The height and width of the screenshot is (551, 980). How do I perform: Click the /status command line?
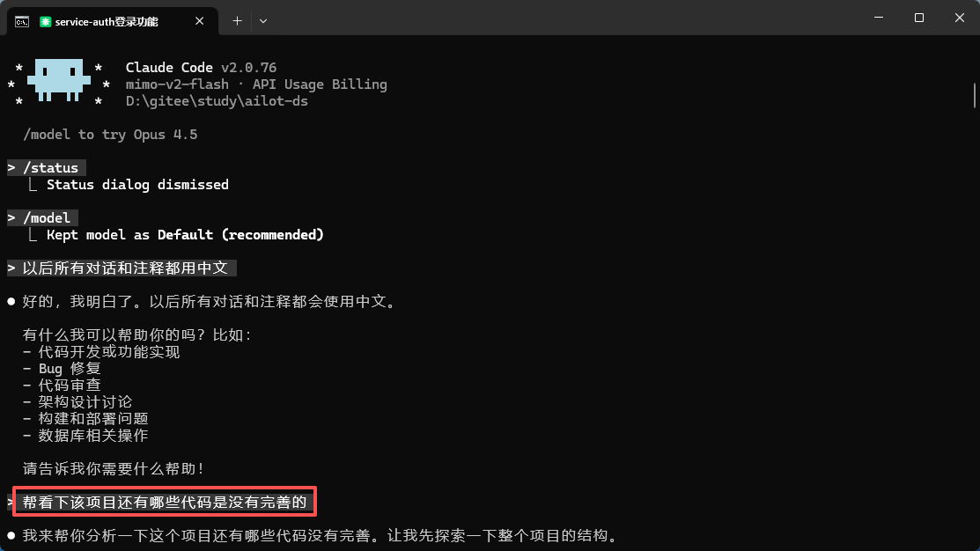pyautogui.click(x=47, y=168)
